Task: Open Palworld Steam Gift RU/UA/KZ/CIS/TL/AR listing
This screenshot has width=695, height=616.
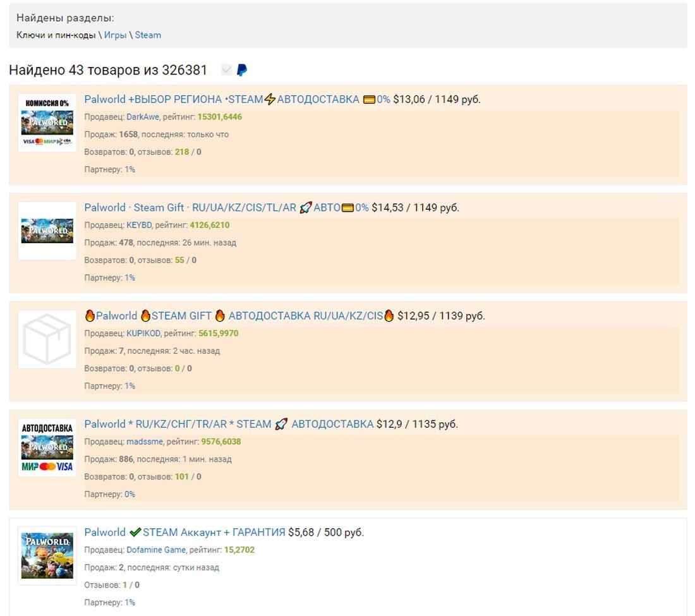Action: pyautogui.click(x=226, y=207)
